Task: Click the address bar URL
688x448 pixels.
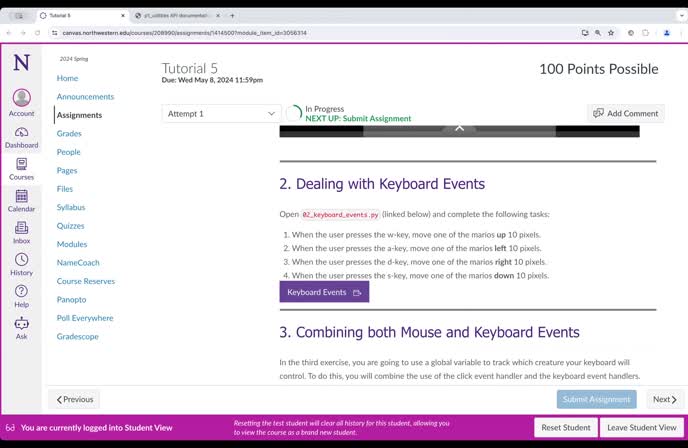Action: click(x=184, y=33)
